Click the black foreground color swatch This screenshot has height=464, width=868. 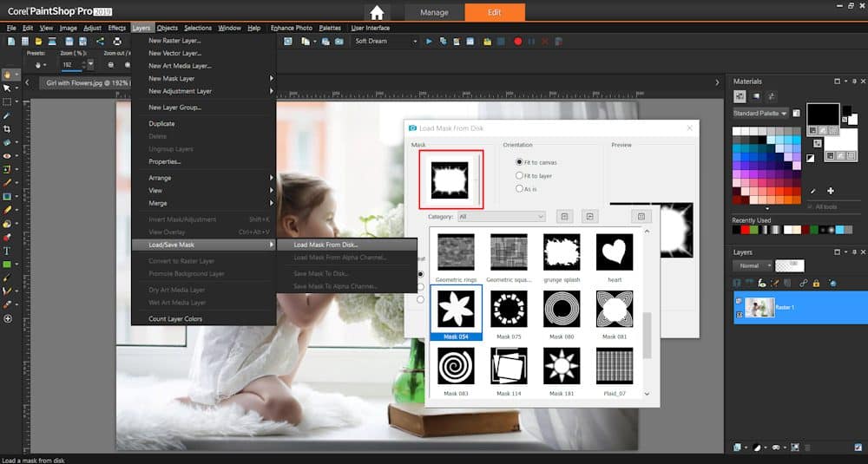coord(822,114)
